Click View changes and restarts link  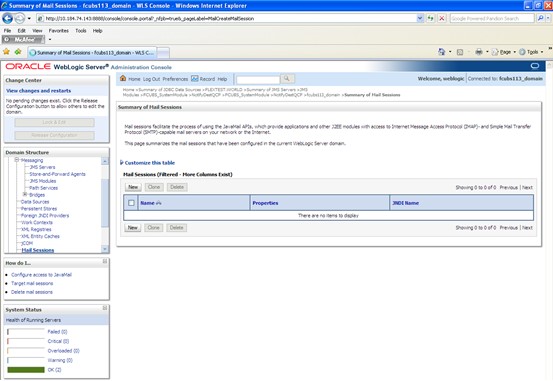38,91
